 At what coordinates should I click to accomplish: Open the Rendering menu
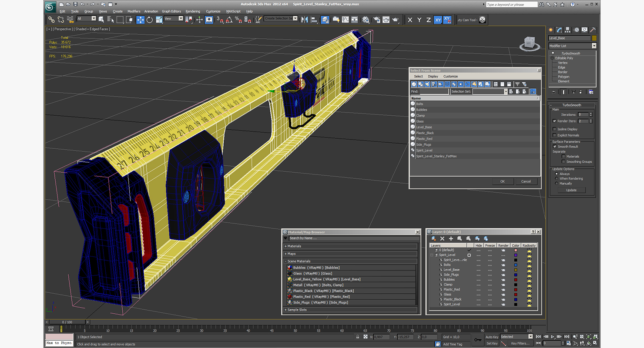pos(193,11)
